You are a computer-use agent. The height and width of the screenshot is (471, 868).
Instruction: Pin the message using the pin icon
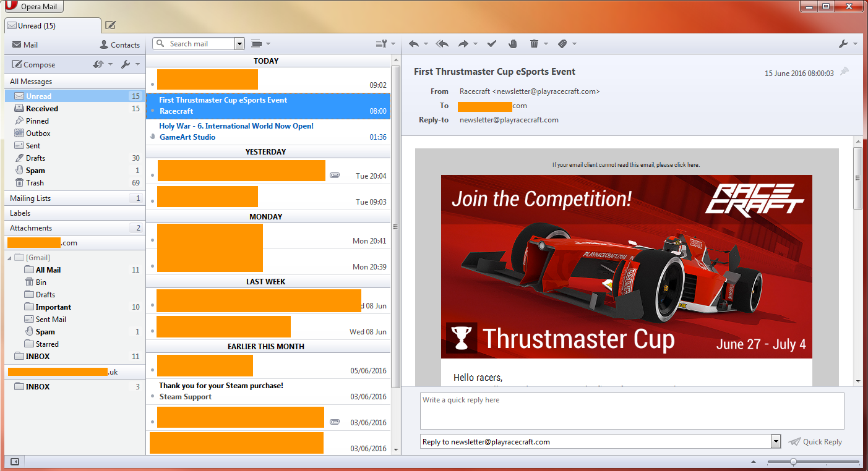[x=844, y=72]
